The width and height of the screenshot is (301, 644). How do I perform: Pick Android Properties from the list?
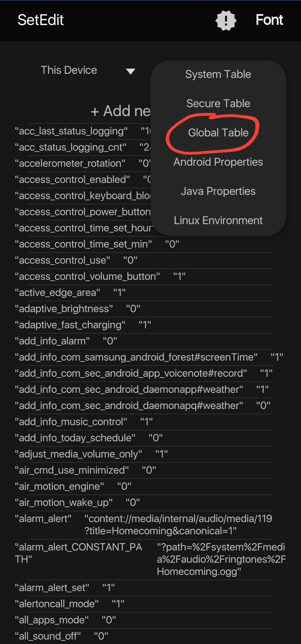218,162
